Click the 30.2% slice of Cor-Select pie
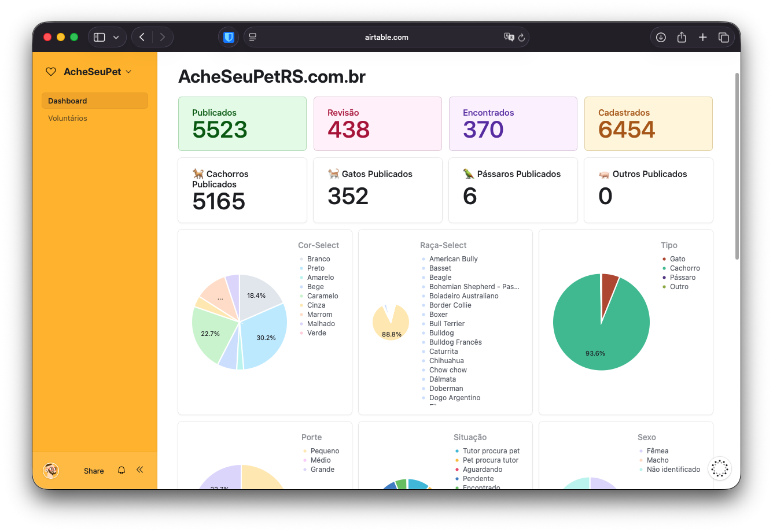The height and width of the screenshot is (532, 773). click(x=264, y=337)
